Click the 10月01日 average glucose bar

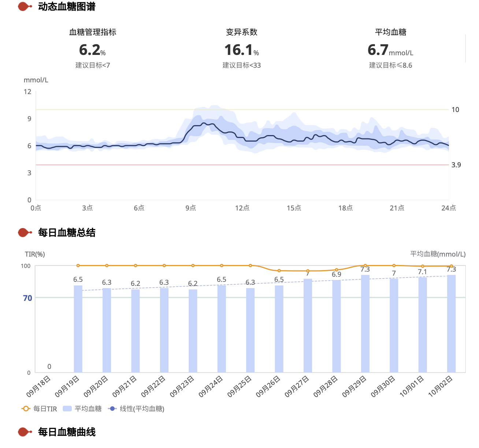[x=423, y=325]
